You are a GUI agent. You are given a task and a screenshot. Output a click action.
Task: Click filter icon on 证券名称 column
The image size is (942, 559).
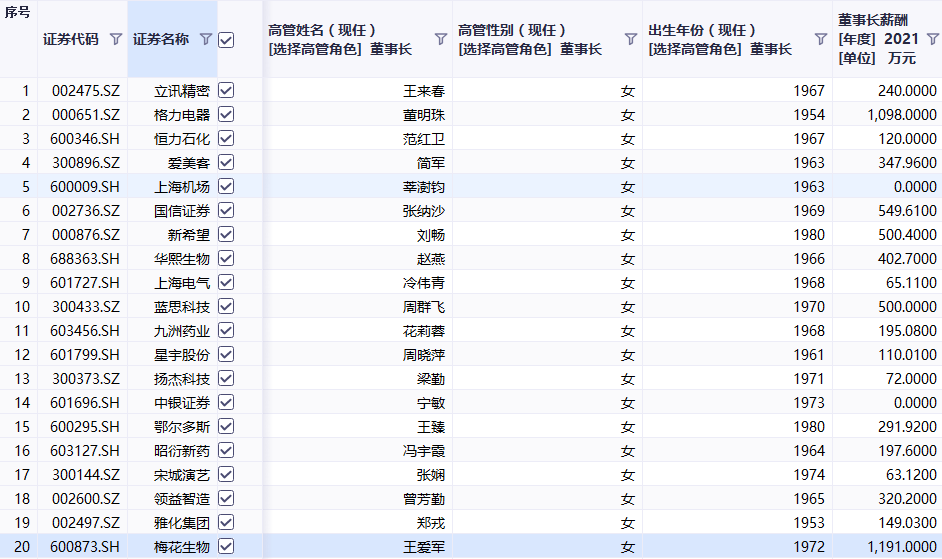tap(206, 39)
